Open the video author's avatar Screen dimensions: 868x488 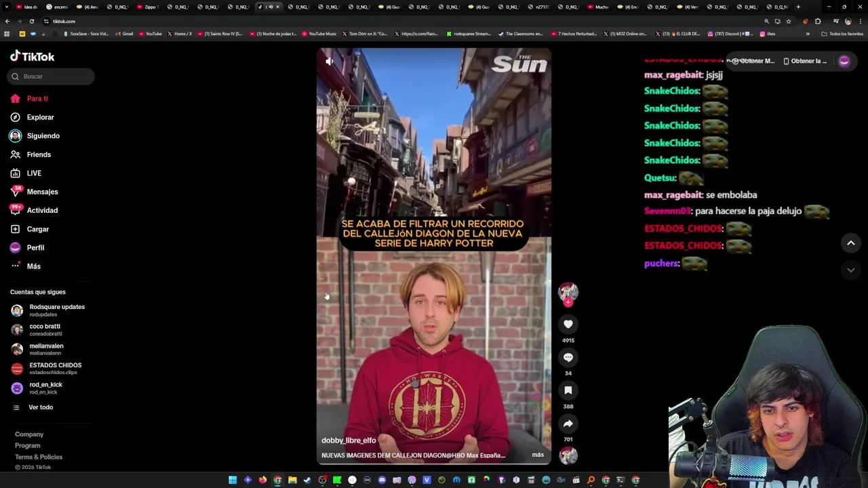568,291
